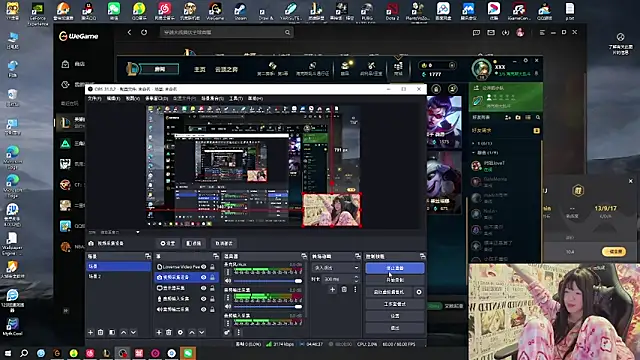
Task: Open Settings from OBS Controls panel
Action: coord(395,316)
